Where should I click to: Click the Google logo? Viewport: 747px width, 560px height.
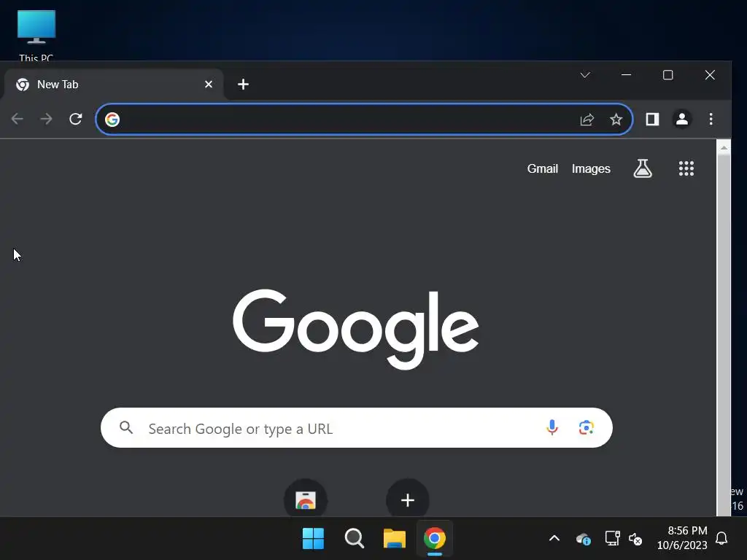(x=355, y=329)
